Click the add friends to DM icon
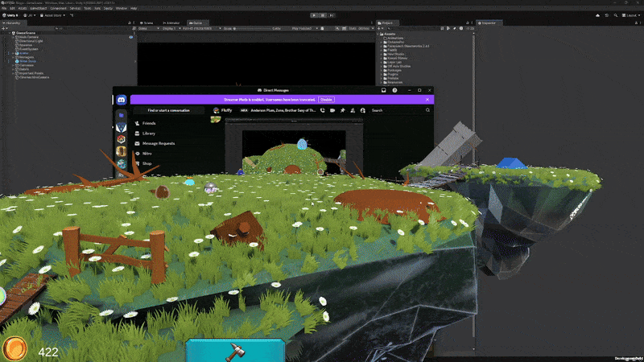The height and width of the screenshot is (362, 644). 353,109
